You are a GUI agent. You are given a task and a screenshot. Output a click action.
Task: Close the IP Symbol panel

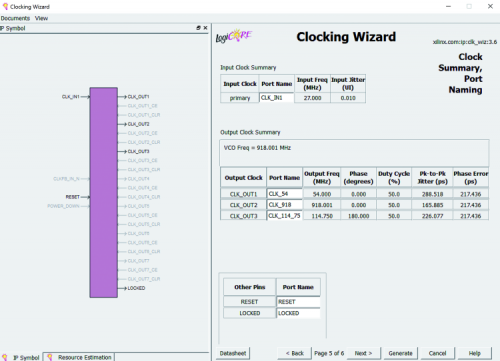(x=205, y=28)
